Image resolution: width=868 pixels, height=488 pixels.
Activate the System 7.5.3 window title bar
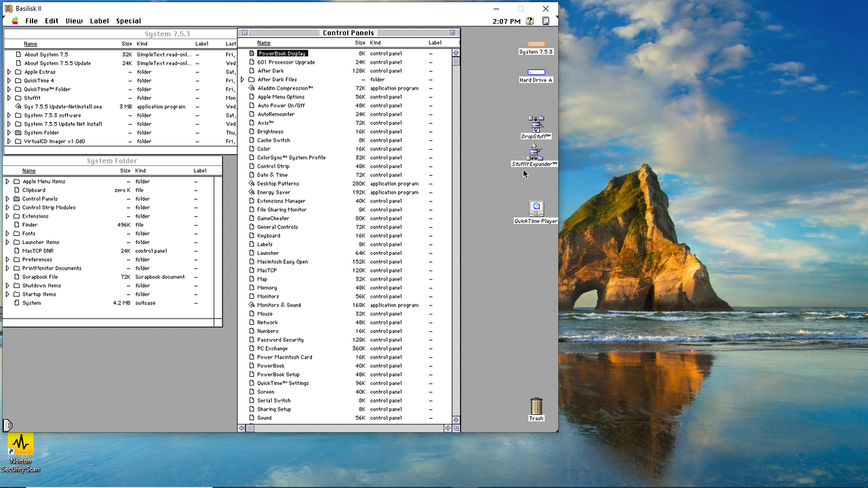[x=120, y=34]
